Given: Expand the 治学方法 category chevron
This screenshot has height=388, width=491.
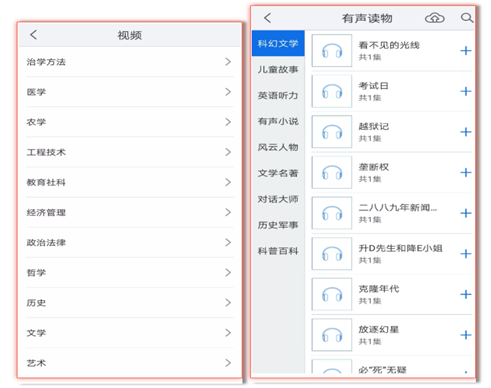Looking at the screenshot, I should click(228, 62).
